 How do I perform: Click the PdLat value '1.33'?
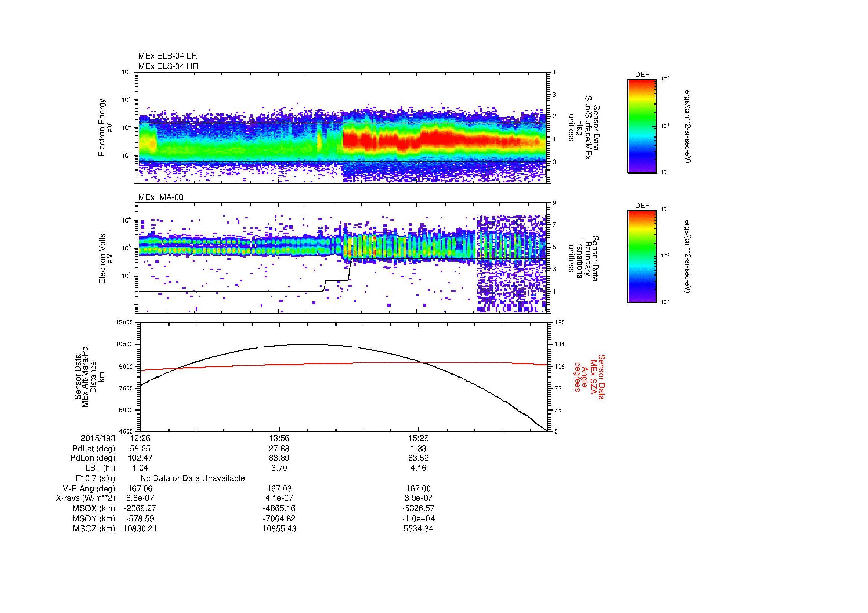(419, 449)
